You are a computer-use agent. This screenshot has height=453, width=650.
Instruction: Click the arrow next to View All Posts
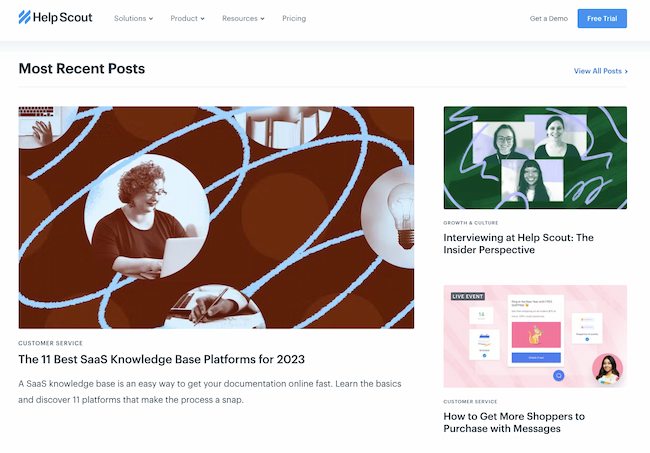[626, 71]
